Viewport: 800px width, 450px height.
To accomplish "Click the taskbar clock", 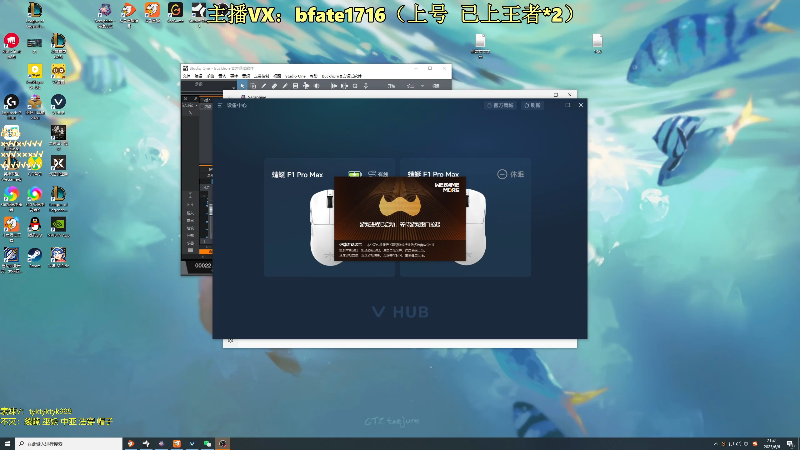I will click(772, 444).
